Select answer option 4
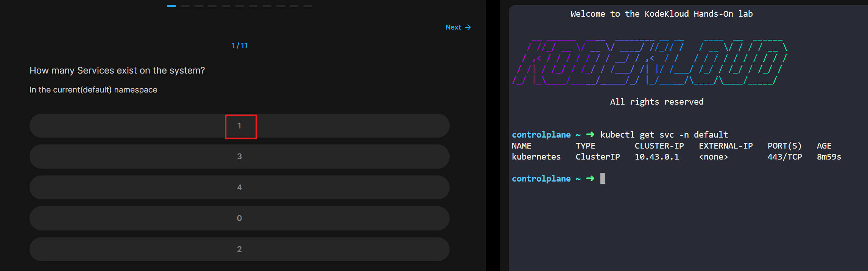This screenshot has width=868, height=271. point(240,188)
